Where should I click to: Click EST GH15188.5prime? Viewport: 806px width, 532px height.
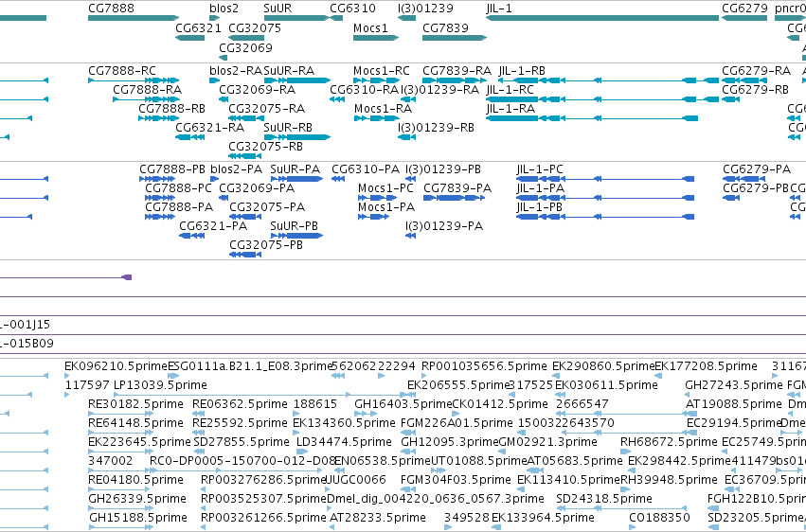coord(136,518)
